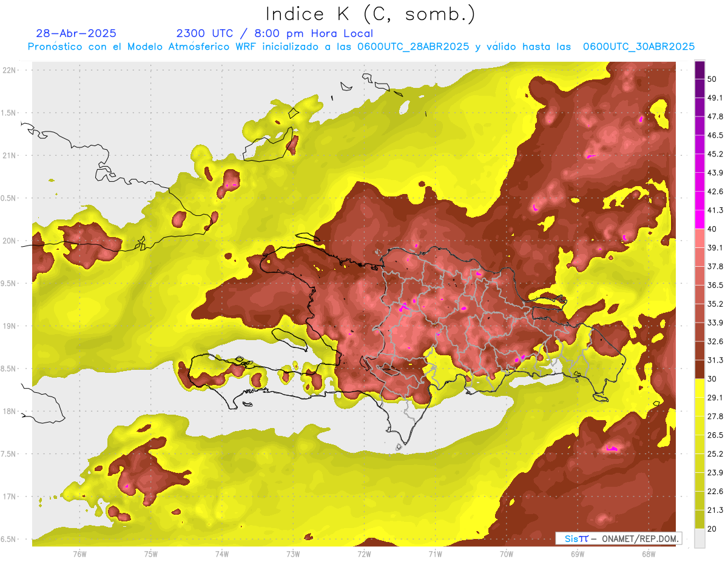Click the "21.3" legend value
Screen dimensions: 728x562
[715, 510]
